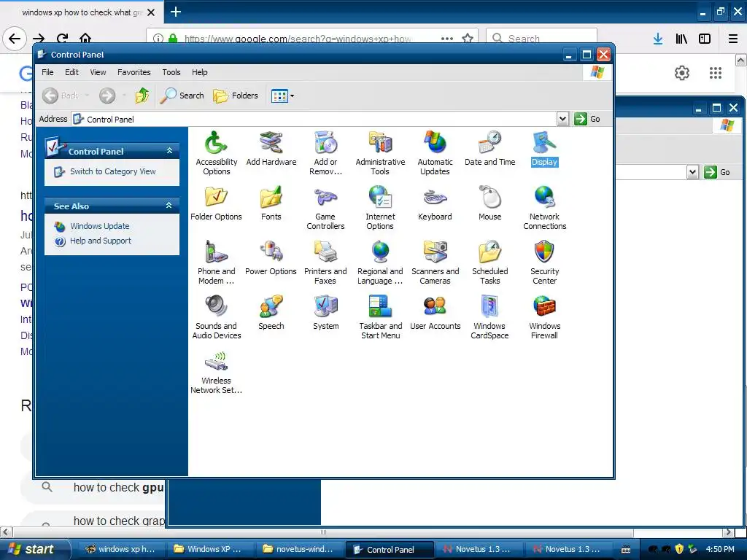Image resolution: width=747 pixels, height=560 pixels.
Task: Click Switch to Category View link
Action: tap(112, 171)
